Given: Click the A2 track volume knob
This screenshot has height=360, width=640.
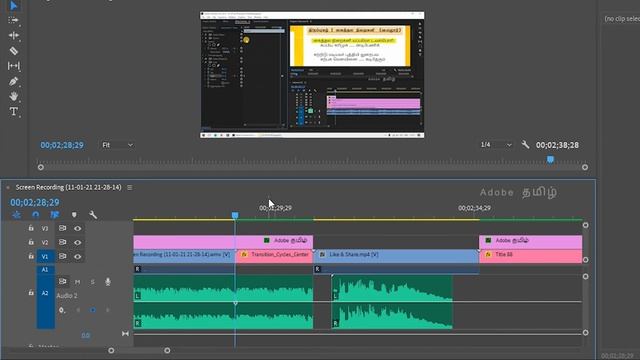Looking at the screenshot, I should pyautogui.click(x=62, y=310).
